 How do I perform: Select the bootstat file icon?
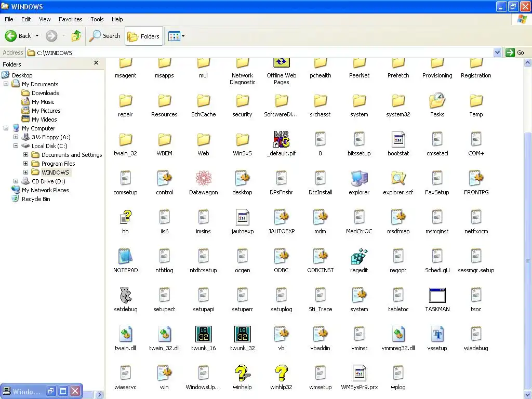[x=398, y=139]
